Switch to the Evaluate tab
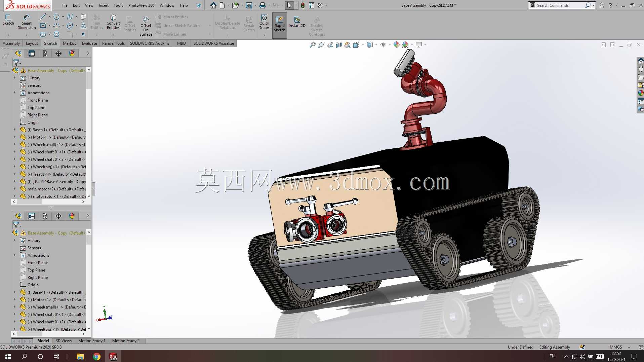The width and height of the screenshot is (644, 362). (x=89, y=43)
